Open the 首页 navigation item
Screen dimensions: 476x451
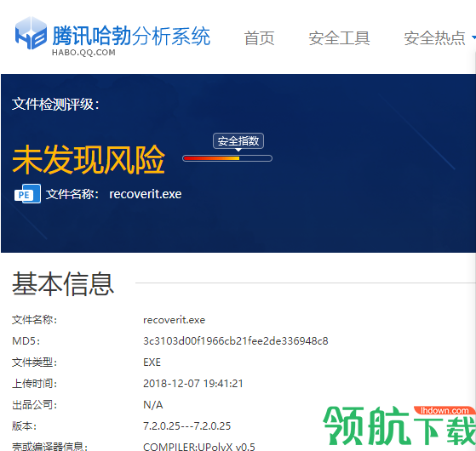point(259,38)
